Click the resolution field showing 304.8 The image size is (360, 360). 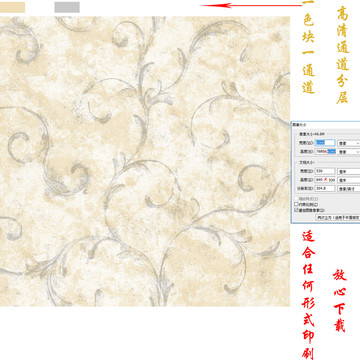click(x=325, y=188)
